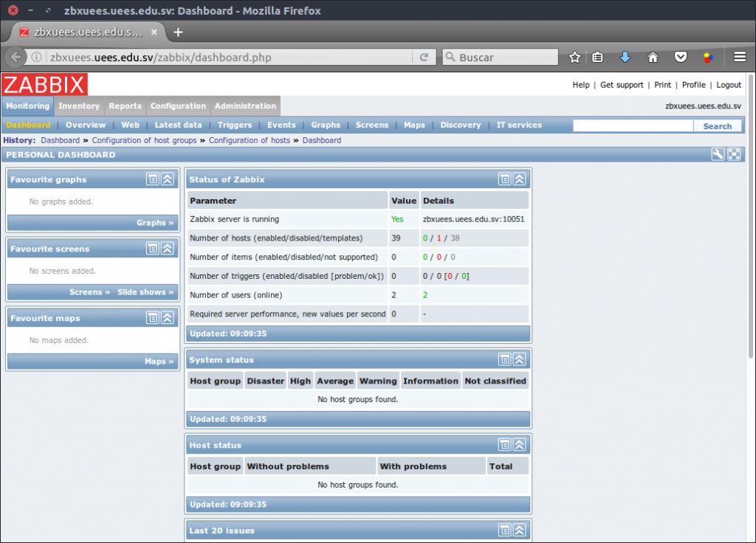This screenshot has width=756, height=543.
Task: Open Events submenu item
Action: pos(281,125)
